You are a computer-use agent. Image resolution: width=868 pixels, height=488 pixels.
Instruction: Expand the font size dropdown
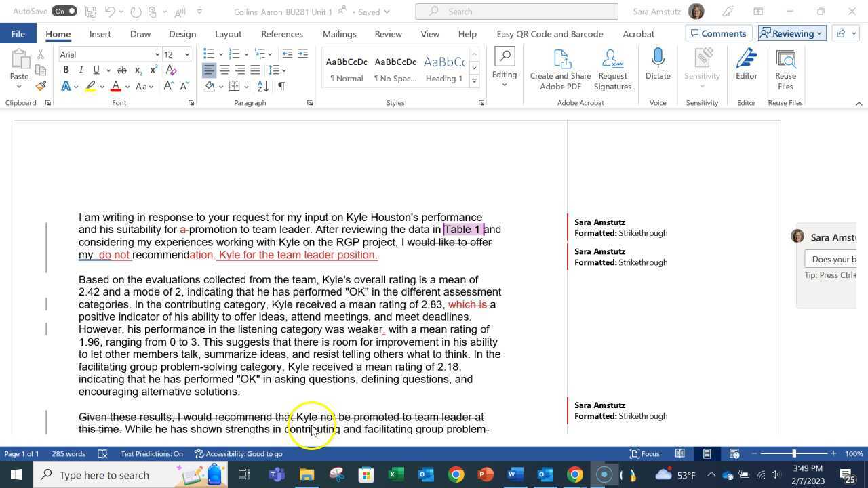(186, 54)
